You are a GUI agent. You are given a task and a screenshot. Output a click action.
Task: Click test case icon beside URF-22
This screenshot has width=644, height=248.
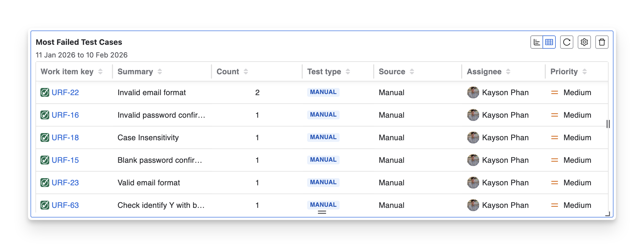click(45, 92)
